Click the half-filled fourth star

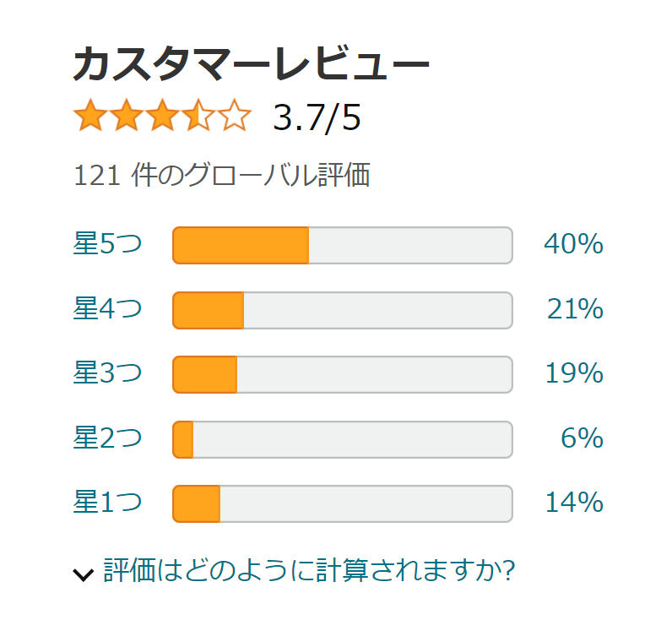pyautogui.click(x=199, y=117)
